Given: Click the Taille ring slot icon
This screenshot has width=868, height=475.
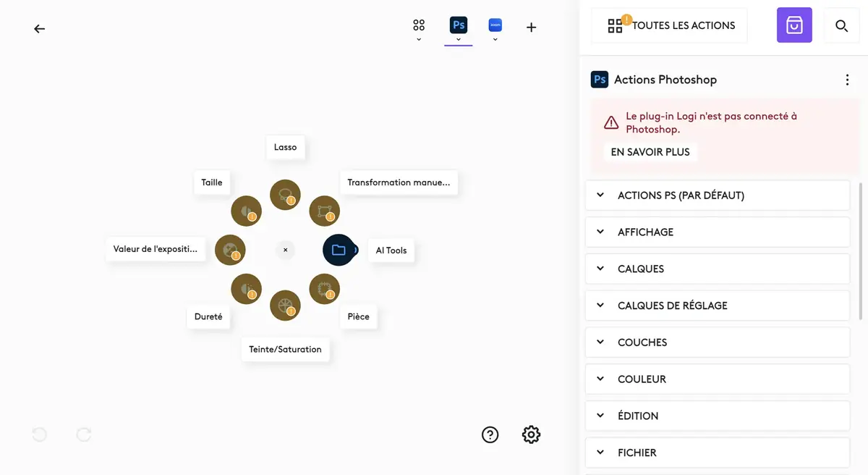Looking at the screenshot, I should coord(246,211).
